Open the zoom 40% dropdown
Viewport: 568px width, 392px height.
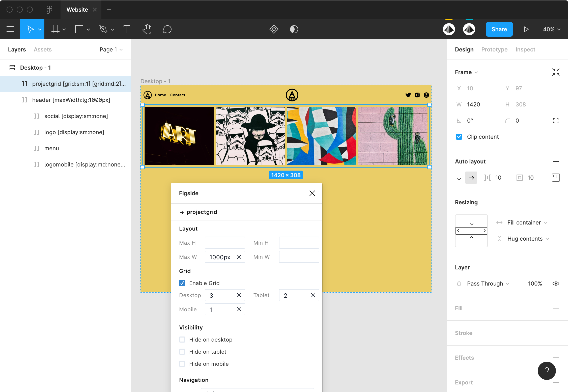click(x=552, y=29)
